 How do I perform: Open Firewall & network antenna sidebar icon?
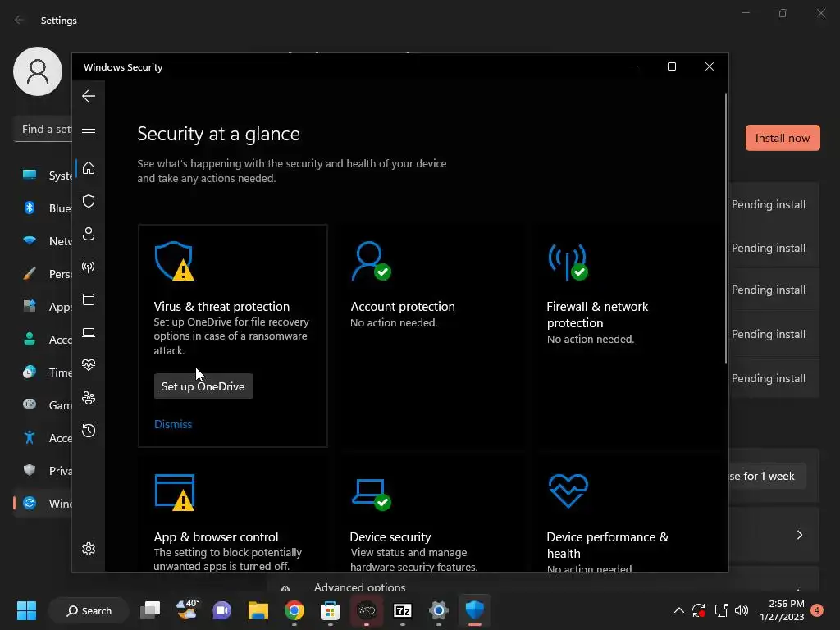click(x=89, y=267)
